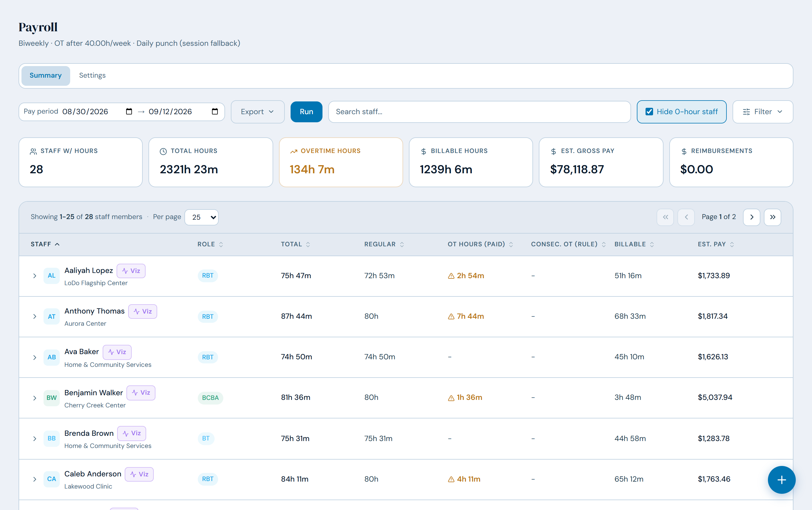Uncheck the Hide 0-hour staff checkbox

tap(649, 112)
